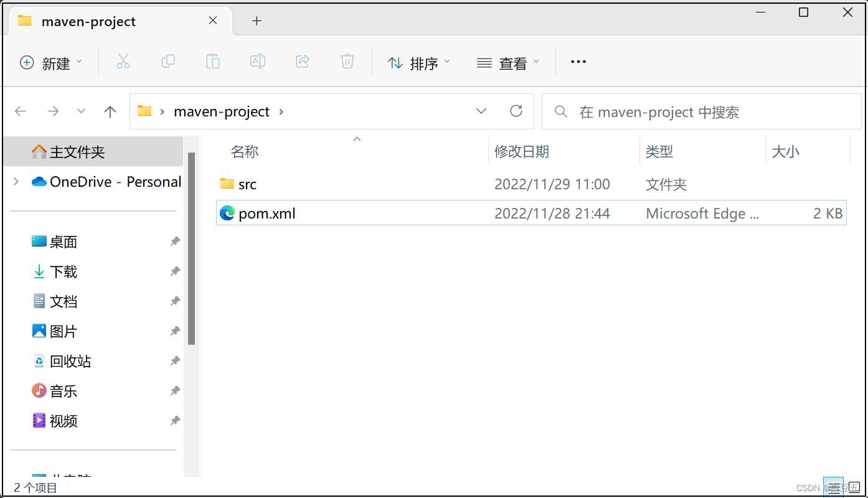Click the Share icon in toolbar
This screenshot has width=868, height=498.
[303, 61]
